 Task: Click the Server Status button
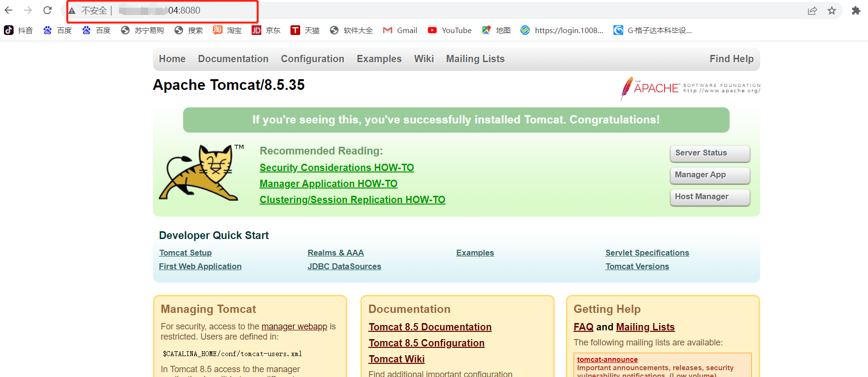(x=710, y=153)
